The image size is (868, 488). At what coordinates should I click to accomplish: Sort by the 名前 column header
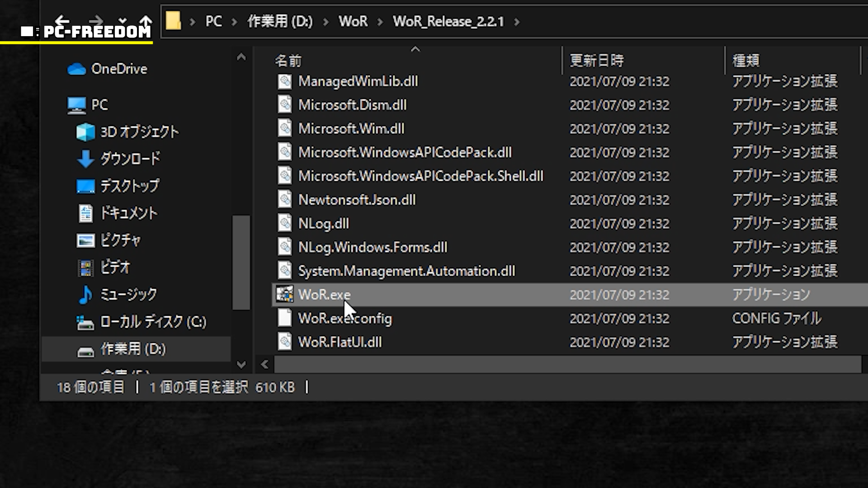288,61
